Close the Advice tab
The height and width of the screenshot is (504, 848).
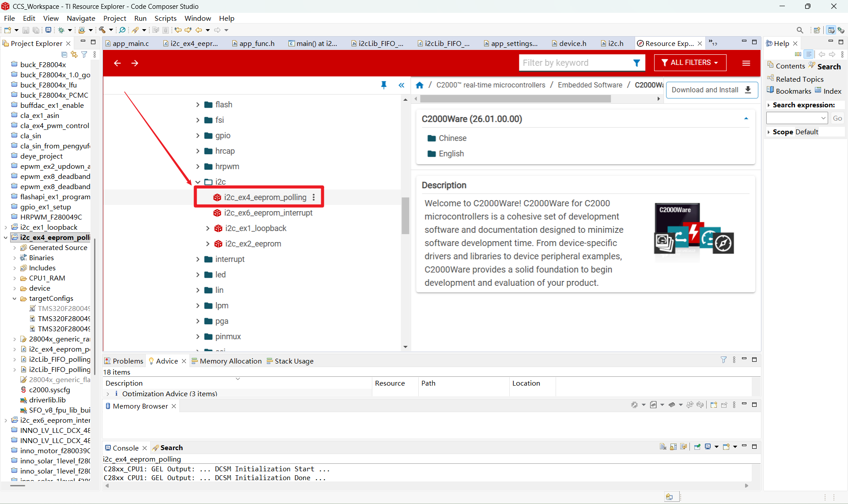click(184, 361)
